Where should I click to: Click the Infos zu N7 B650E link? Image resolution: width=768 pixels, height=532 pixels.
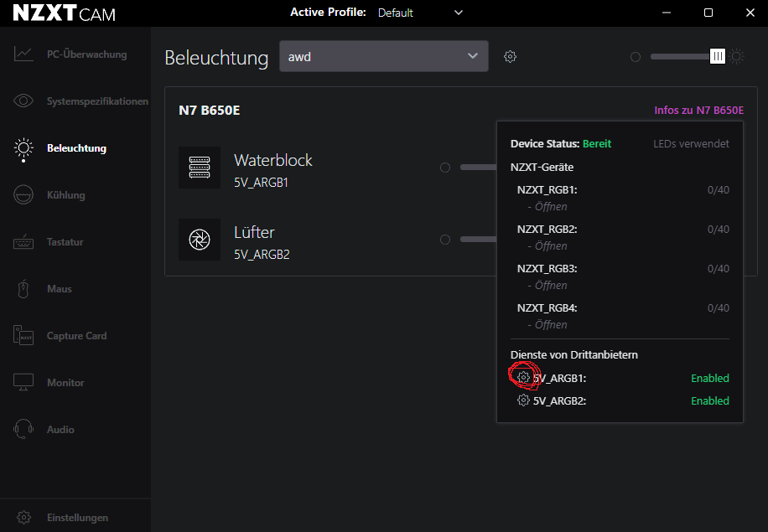[699, 110]
